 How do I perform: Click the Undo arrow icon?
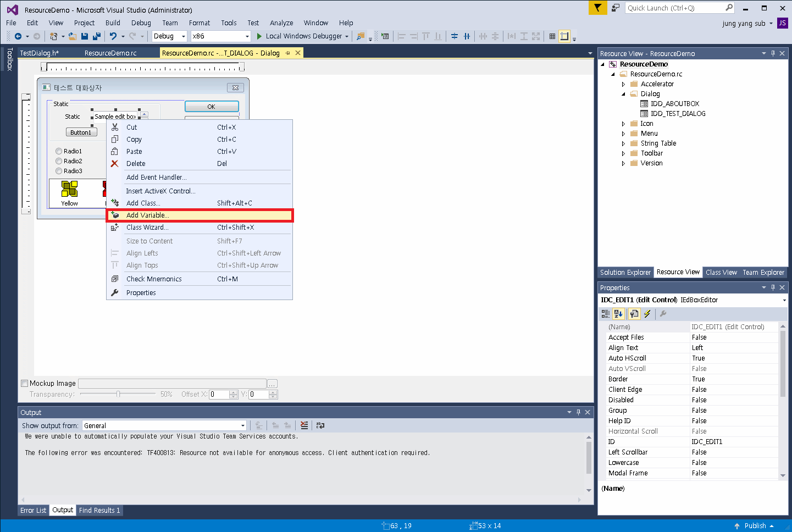point(113,36)
